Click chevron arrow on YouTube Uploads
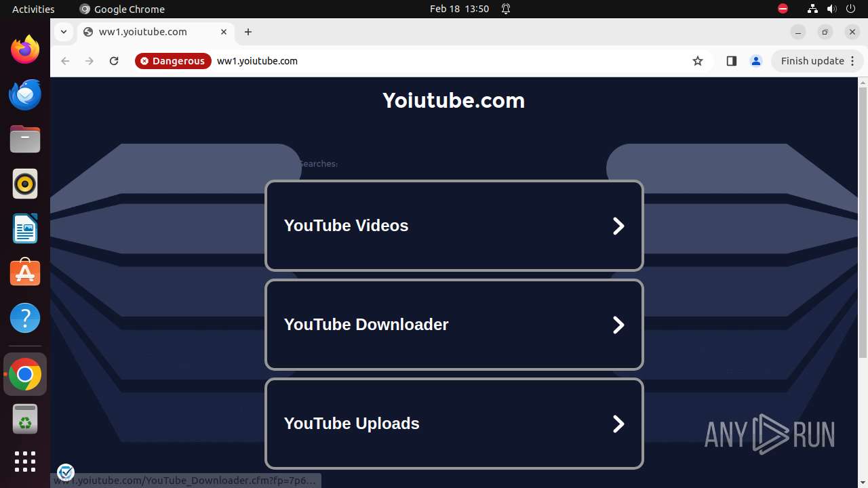Viewport: 868px width, 488px height. click(x=618, y=424)
